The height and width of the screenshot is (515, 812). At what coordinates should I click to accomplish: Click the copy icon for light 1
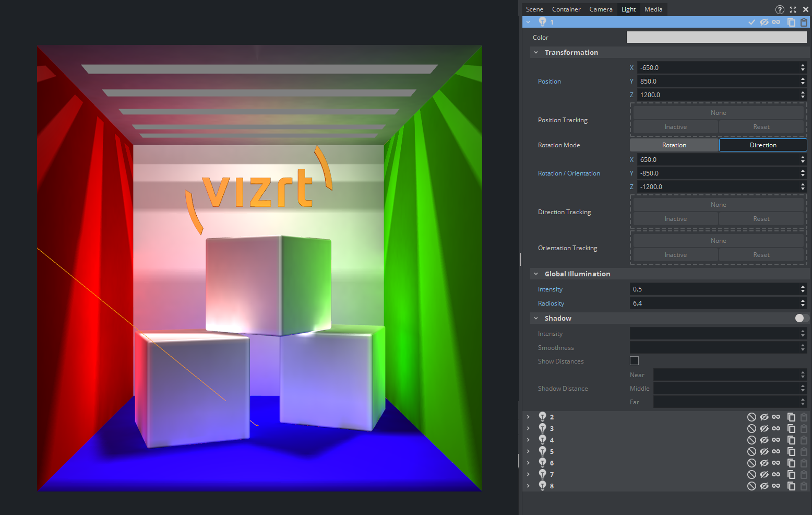coord(791,22)
